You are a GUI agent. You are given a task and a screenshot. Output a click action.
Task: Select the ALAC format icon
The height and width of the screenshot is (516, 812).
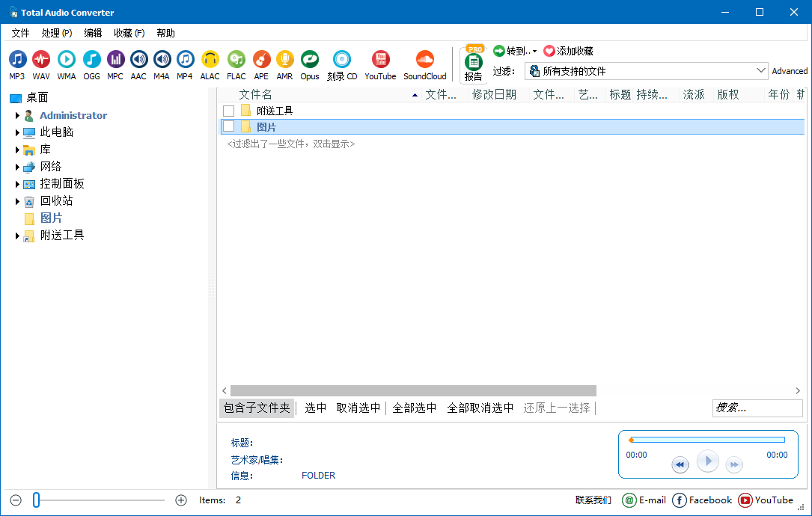pos(210,59)
